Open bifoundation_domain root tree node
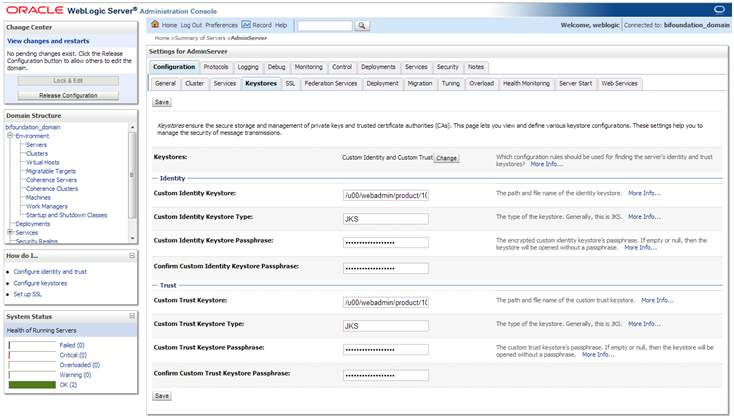 [33, 127]
